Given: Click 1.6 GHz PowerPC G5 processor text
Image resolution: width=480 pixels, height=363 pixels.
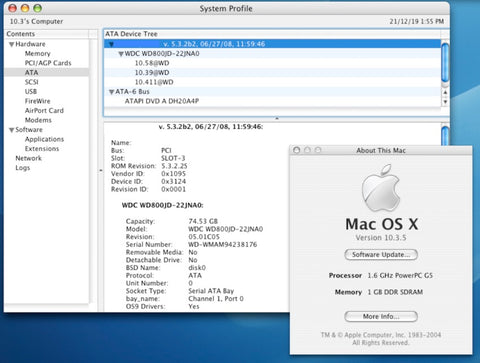Looking at the screenshot, I should (400, 276).
